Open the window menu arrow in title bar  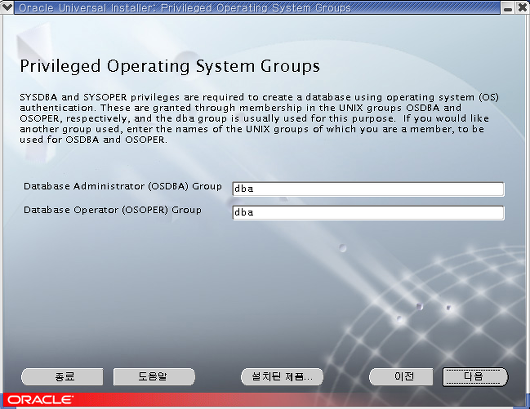coord(7,7)
